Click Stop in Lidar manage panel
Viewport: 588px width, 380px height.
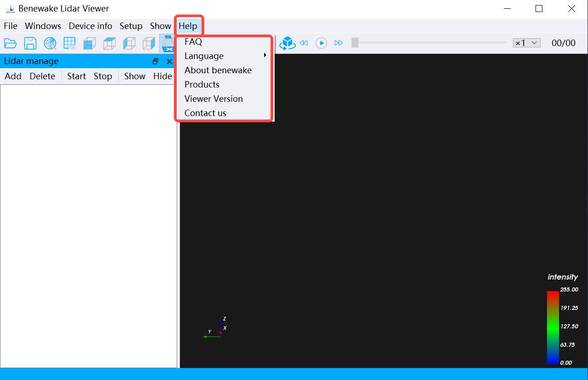103,76
